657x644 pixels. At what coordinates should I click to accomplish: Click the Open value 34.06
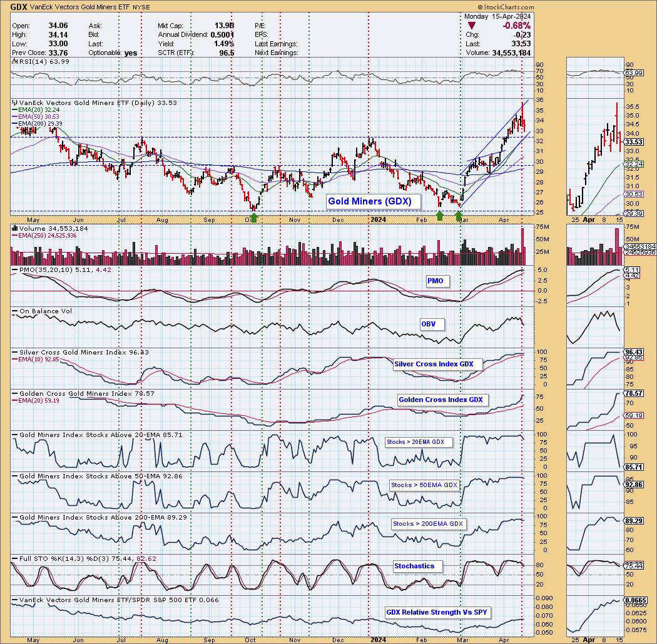tap(58, 26)
